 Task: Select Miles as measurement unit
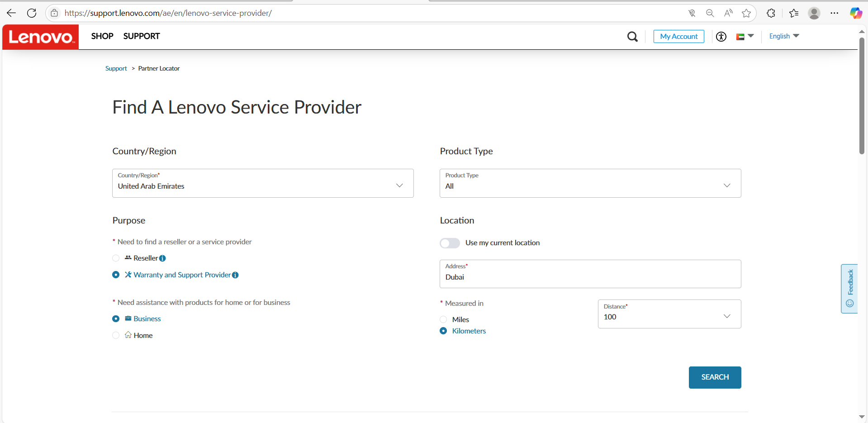tap(443, 319)
